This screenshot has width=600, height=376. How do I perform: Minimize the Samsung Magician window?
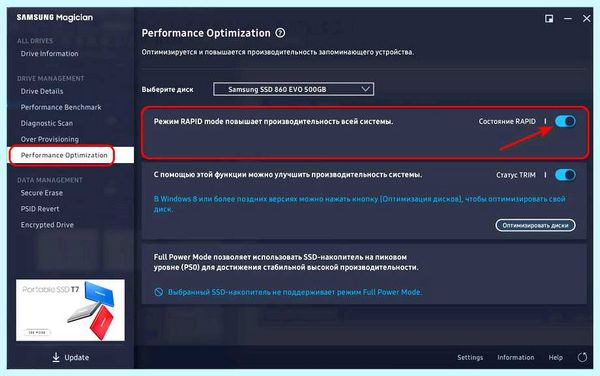coord(568,18)
